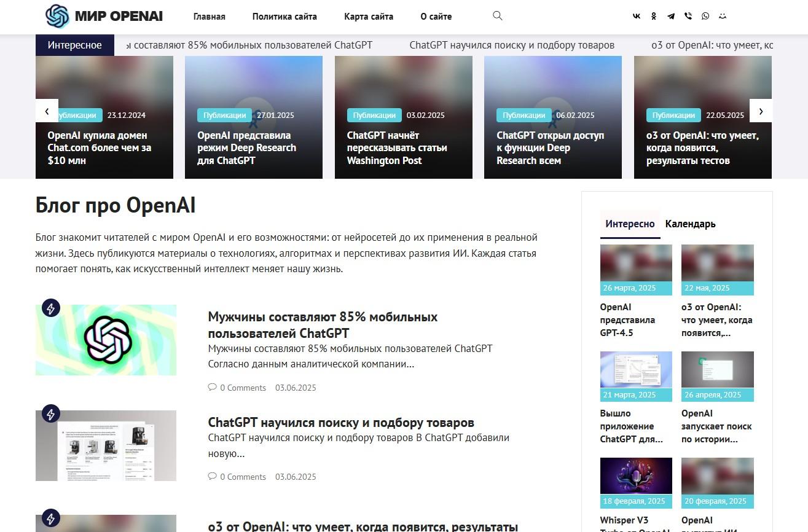Open site search with the magnifier icon
808x532 pixels.
pos(498,16)
